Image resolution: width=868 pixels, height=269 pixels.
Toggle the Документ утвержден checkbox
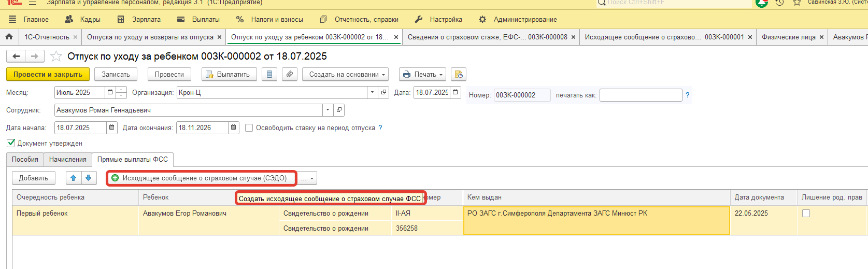click(x=11, y=143)
